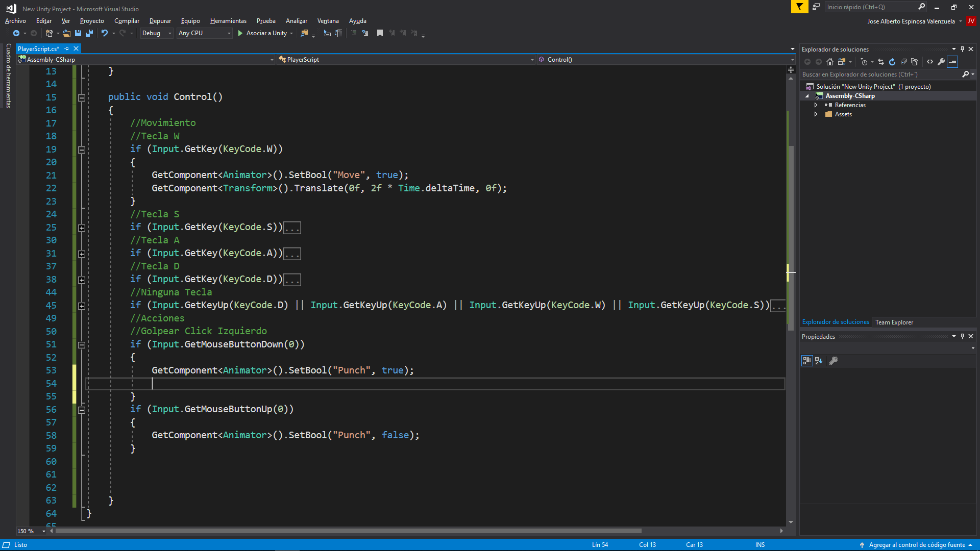This screenshot has width=980, height=551.
Task: Open the Cuadro de herramientas side panel
Action: (x=8, y=76)
